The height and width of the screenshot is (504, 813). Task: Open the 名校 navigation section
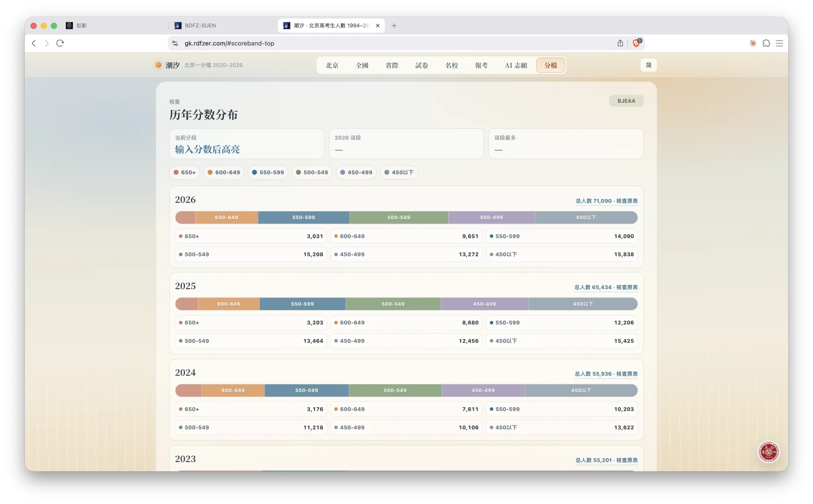coord(452,65)
